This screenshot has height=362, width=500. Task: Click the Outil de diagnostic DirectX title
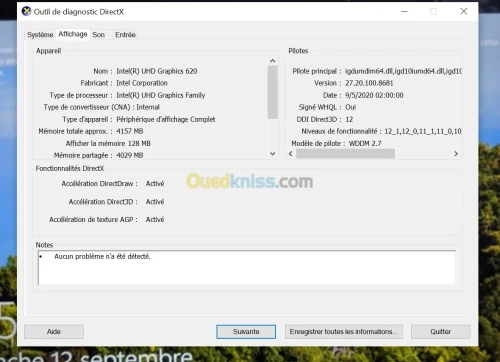pyautogui.click(x=79, y=12)
